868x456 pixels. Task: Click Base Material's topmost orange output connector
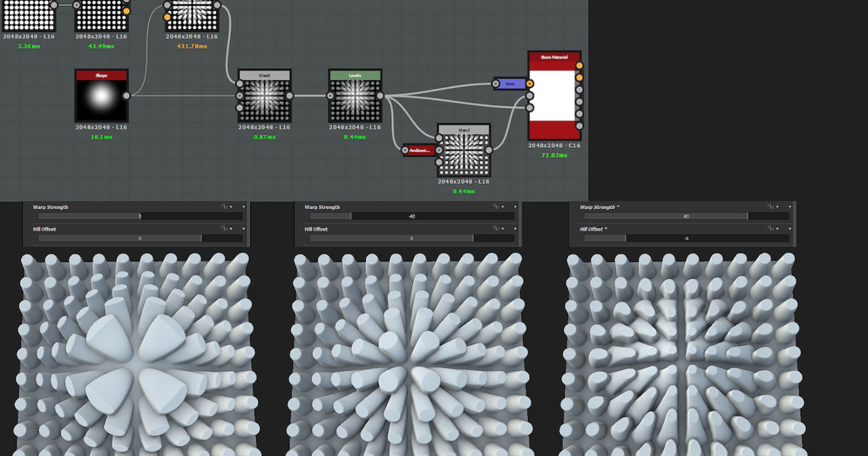coord(579,65)
